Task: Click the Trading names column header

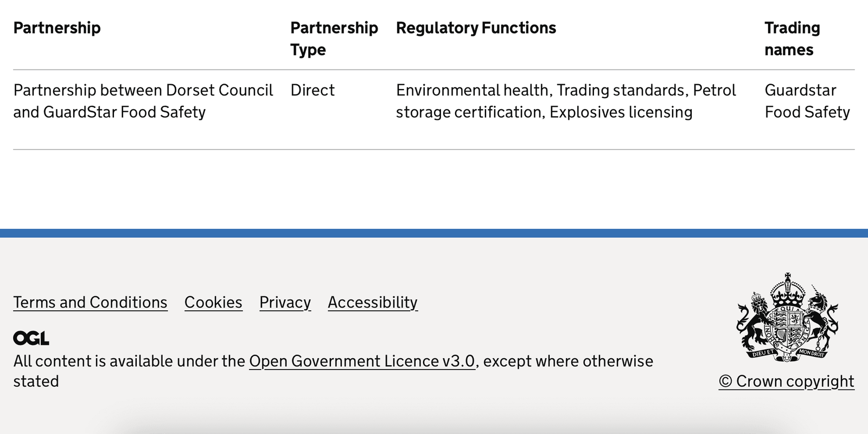Action: point(792,39)
